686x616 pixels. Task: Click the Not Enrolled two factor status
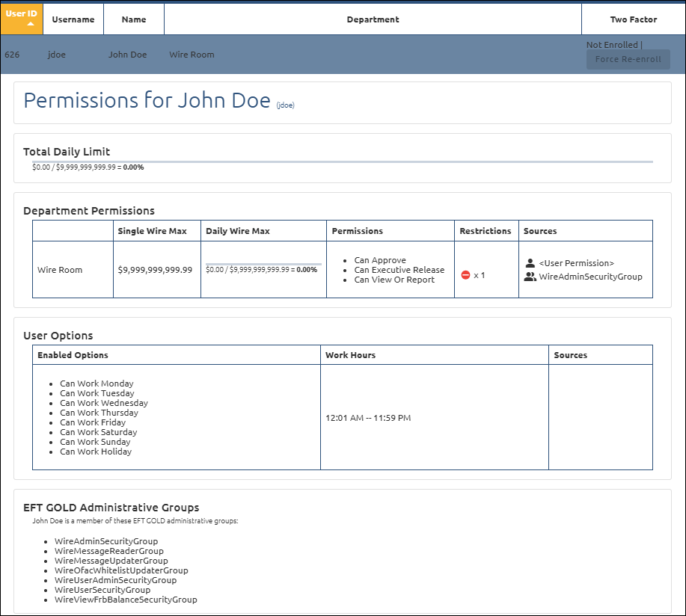[x=611, y=45]
